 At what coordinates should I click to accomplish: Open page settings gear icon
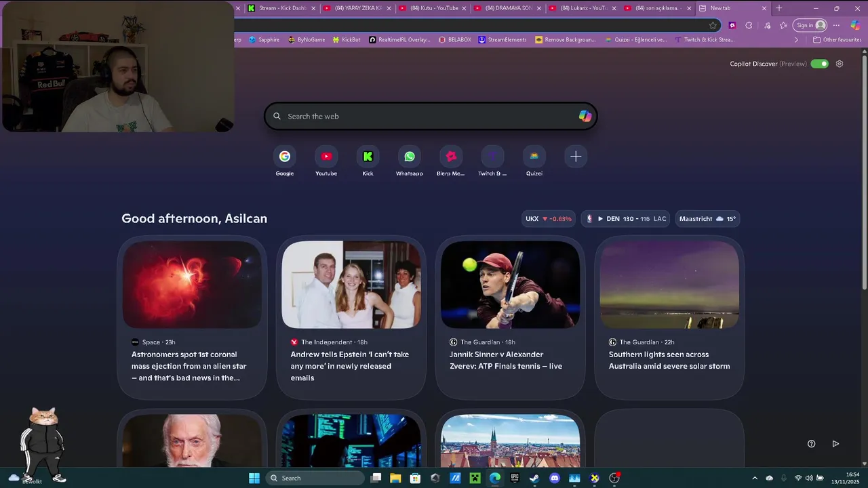(x=840, y=64)
